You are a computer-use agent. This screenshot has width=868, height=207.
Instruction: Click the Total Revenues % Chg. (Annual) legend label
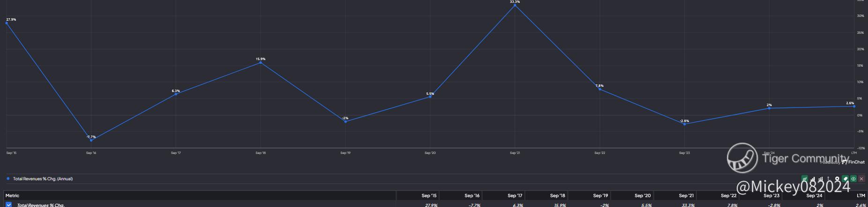pyautogui.click(x=43, y=179)
